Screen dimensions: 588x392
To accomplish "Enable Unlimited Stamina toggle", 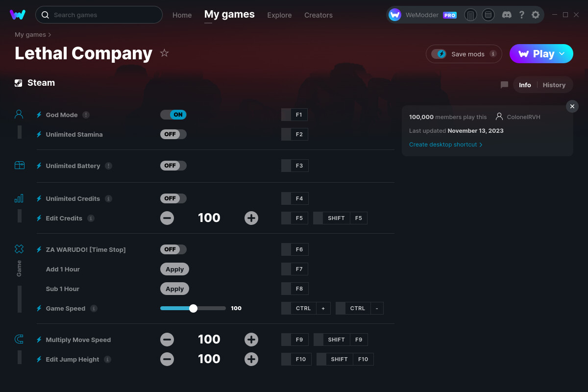I will (x=173, y=134).
